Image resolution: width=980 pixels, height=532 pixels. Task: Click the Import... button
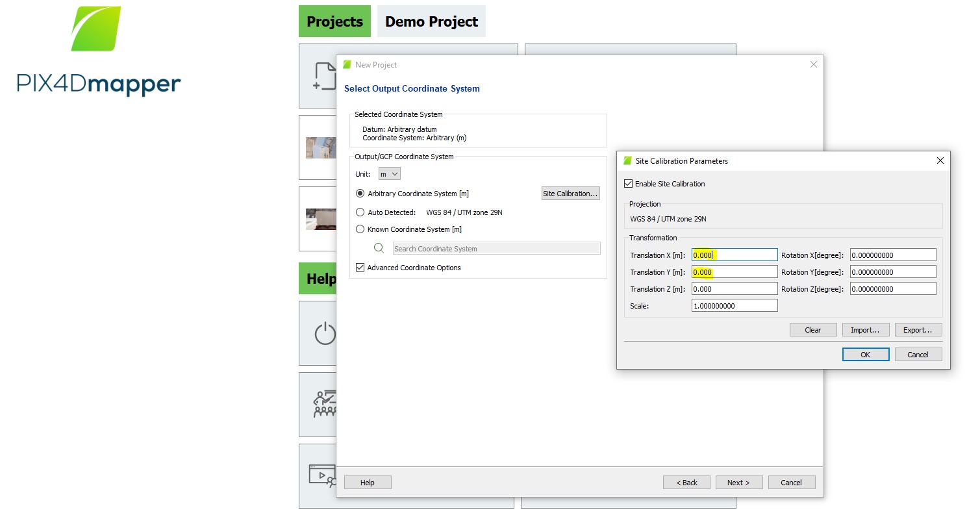pyautogui.click(x=866, y=330)
